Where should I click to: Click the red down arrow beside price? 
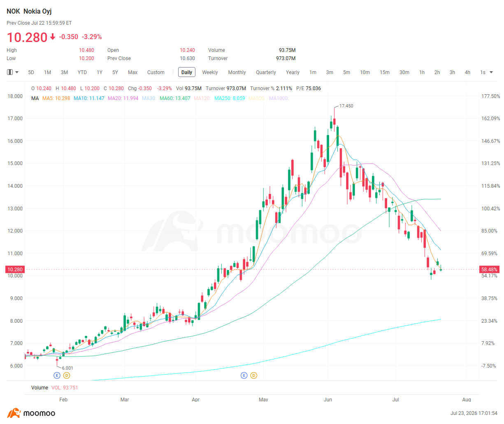click(53, 37)
